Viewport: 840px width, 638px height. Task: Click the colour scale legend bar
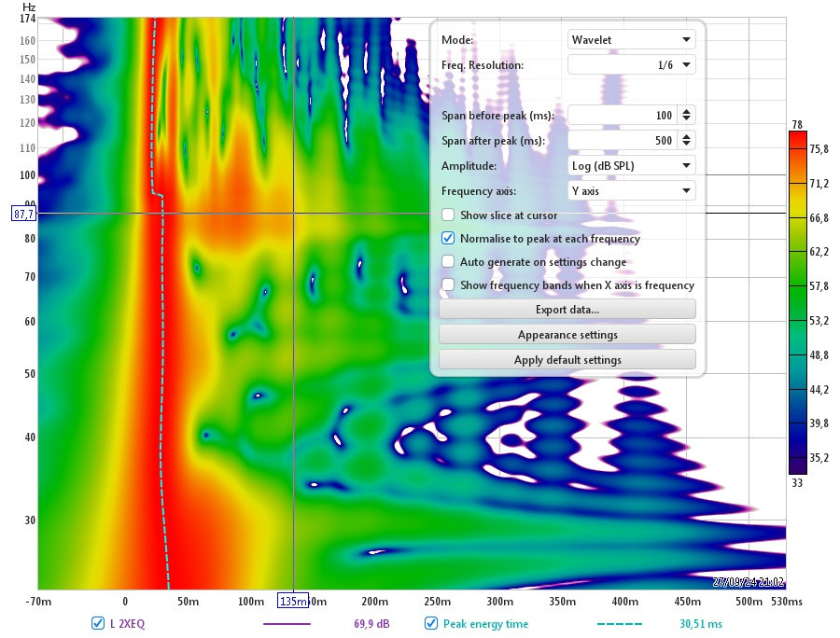point(798,302)
